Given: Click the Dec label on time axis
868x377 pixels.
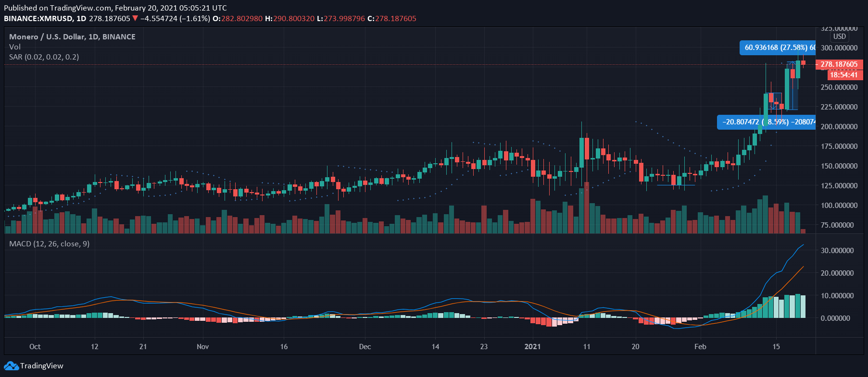Looking at the screenshot, I should tap(365, 347).
